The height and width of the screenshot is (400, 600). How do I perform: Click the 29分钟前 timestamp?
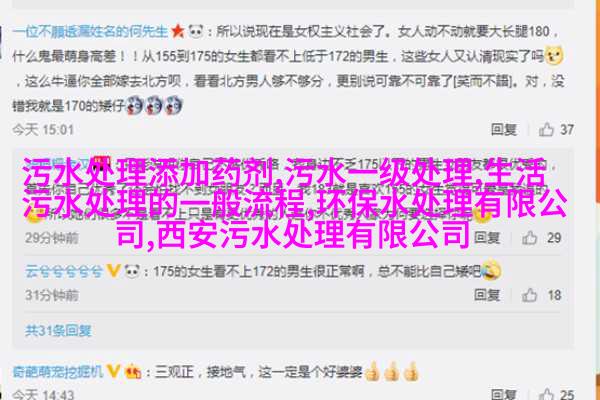[52, 238]
